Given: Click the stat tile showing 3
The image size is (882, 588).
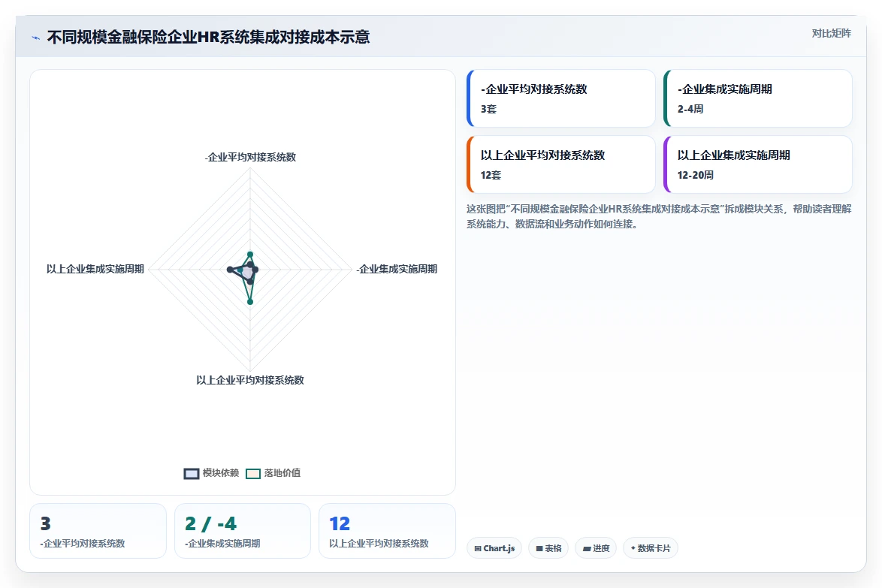Looking at the screenshot, I should pyautogui.click(x=98, y=531).
